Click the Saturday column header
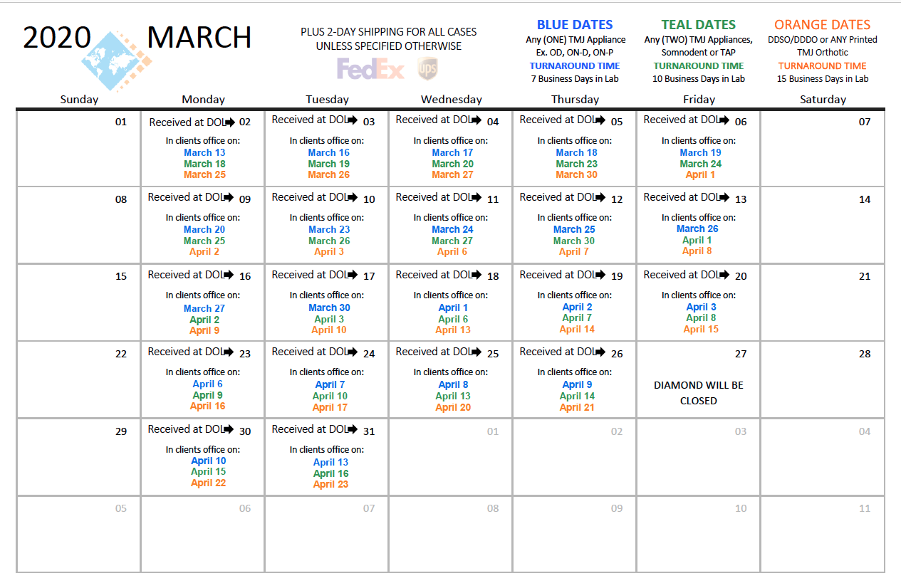 [823, 100]
